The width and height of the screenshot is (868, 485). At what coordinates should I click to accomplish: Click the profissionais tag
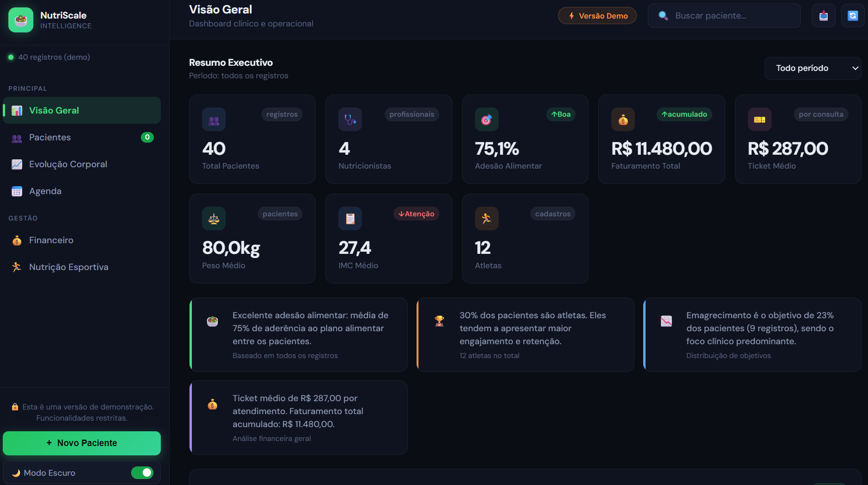pos(412,114)
